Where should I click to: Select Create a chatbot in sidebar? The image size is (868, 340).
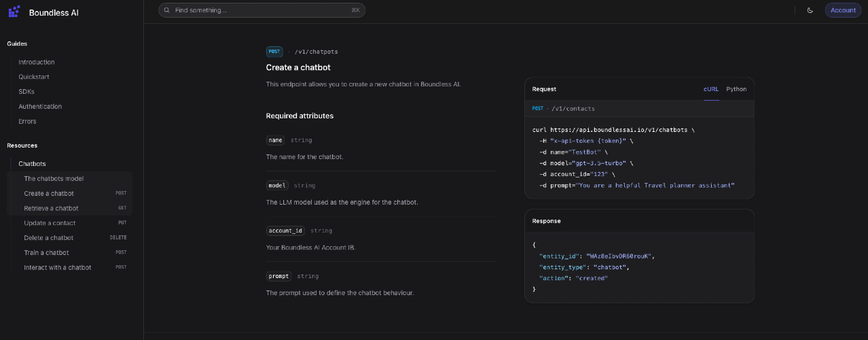pyautogui.click(x=49, y=194)
